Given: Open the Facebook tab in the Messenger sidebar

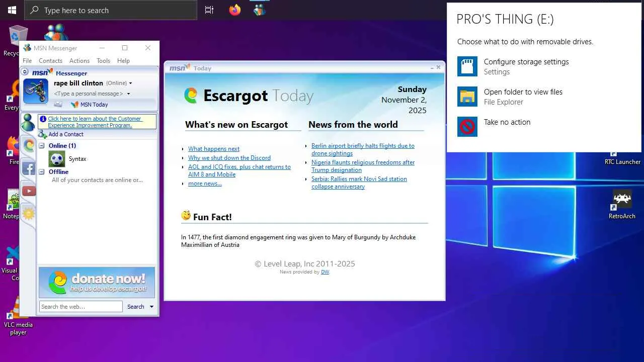Looking at the screenshot, I should pos(29,168).
